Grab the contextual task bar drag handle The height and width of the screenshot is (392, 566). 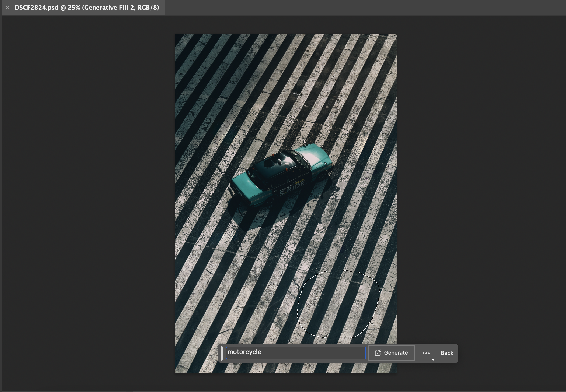(x=222, y=353)
